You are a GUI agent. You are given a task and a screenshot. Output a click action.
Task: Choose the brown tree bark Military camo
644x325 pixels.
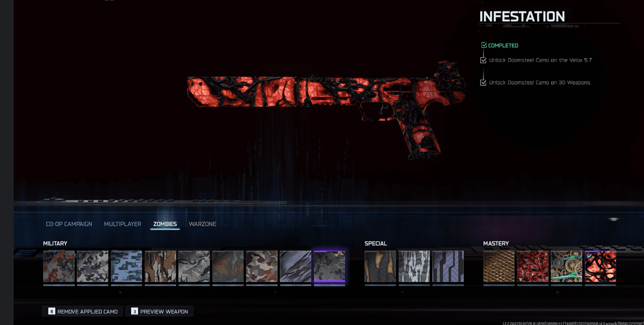tap(161, 267)
